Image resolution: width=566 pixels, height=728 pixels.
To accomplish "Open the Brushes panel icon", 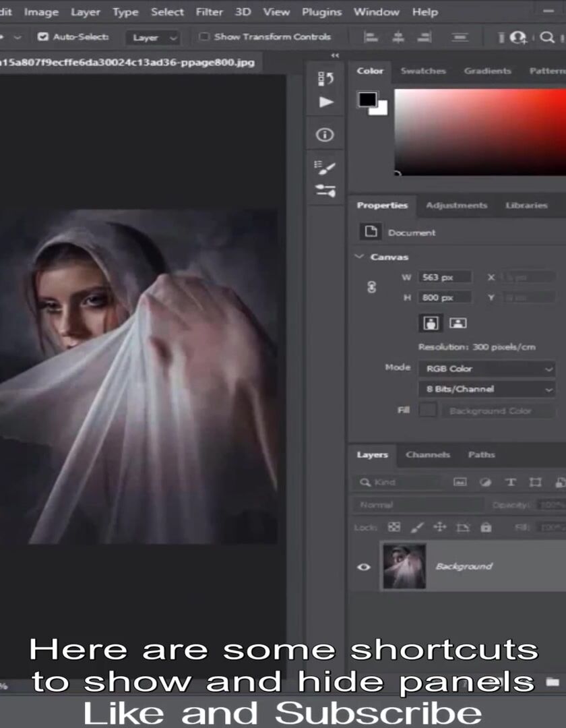I will tap(325, 167).
